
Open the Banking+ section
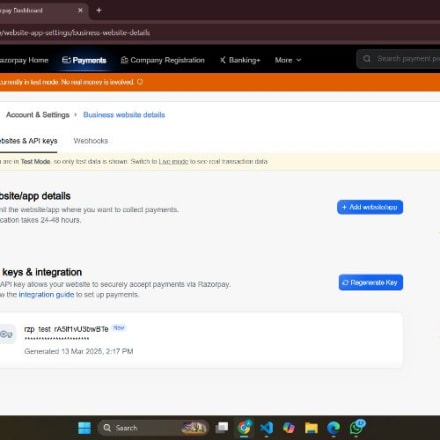pyautogui.click(x=240, y=60)
